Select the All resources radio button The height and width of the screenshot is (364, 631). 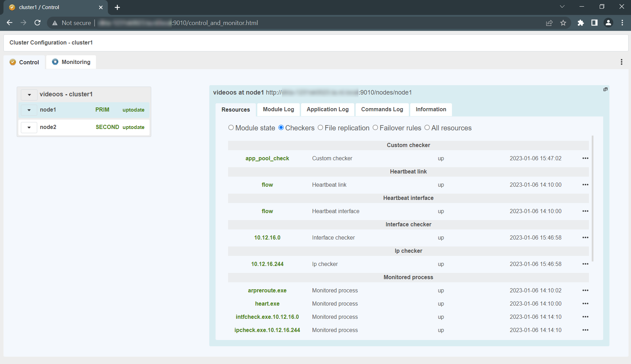point(427,128)
